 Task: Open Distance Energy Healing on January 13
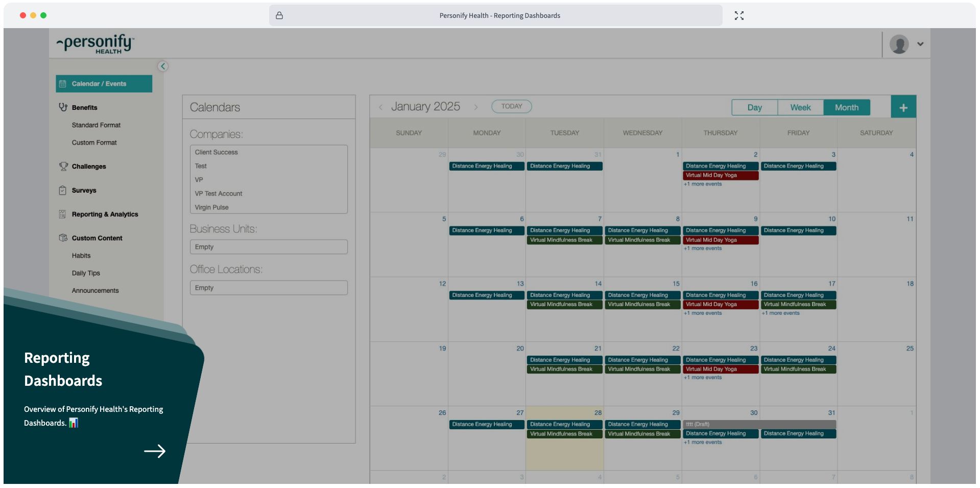point(487,295)
